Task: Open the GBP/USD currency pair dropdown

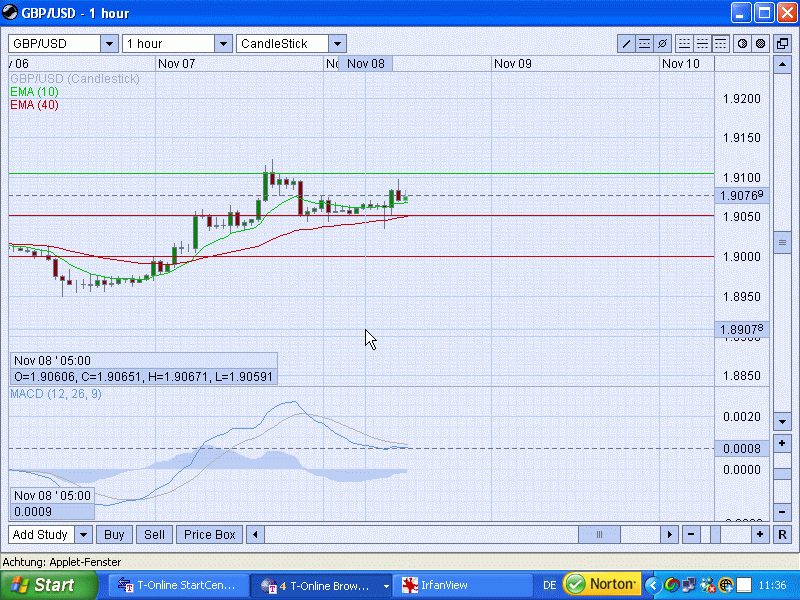Action: click(x=109, y=44)
